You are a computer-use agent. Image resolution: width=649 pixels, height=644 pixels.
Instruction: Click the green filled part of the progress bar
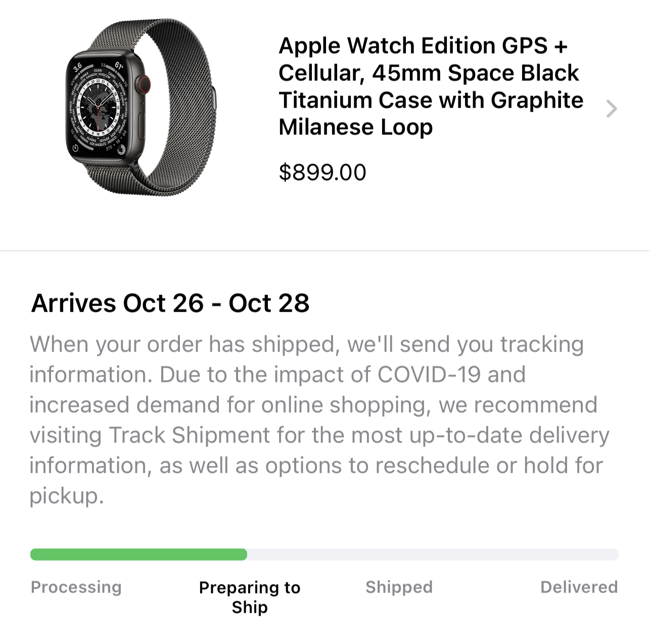click(x=138, y=555)
